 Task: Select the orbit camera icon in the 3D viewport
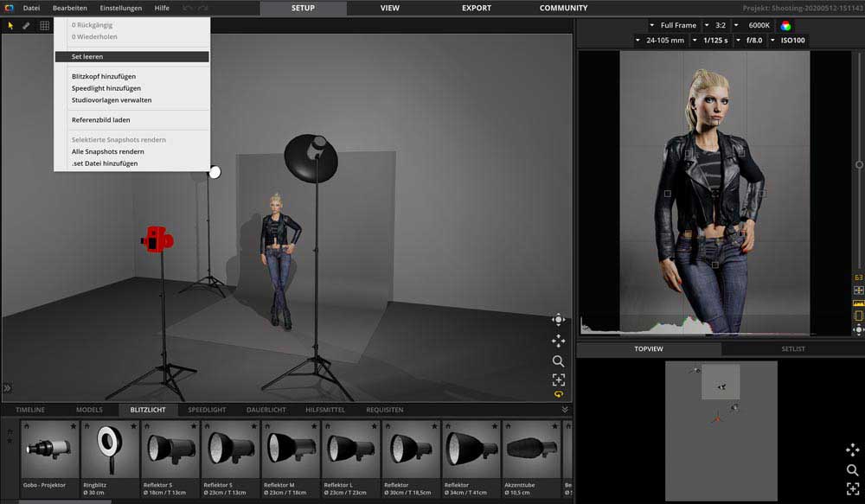(558, 320)
